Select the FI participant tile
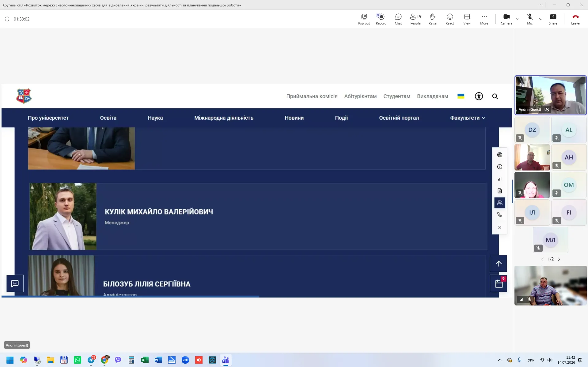This screenshot has height=367, width=588. 569,212
